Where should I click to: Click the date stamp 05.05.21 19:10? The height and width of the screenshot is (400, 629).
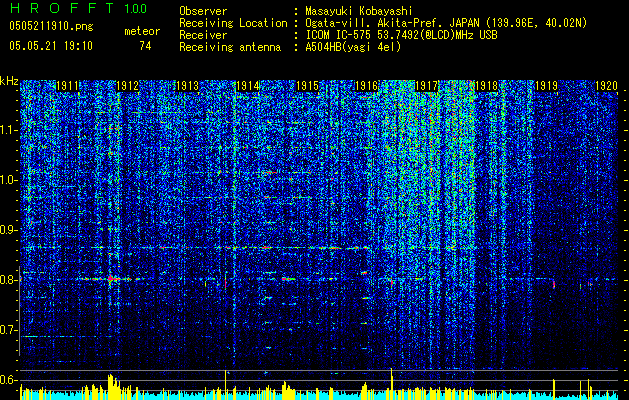(51, 46)
